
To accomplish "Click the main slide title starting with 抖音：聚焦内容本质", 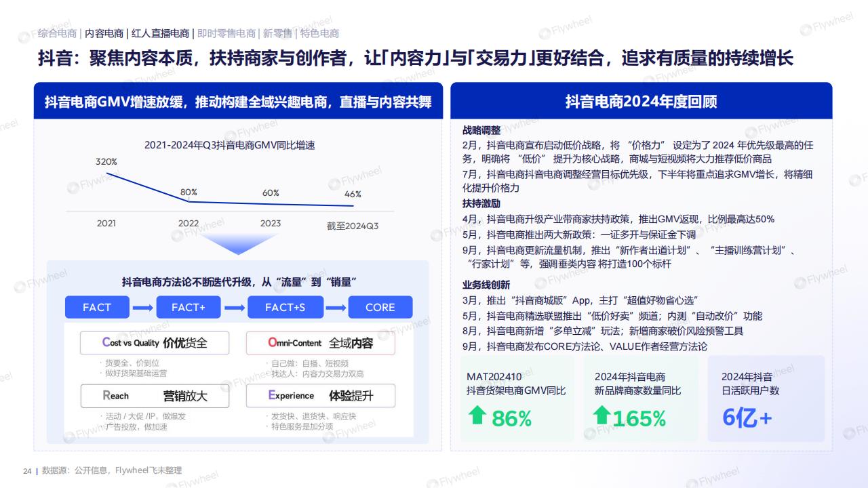I will pos(415,58).
